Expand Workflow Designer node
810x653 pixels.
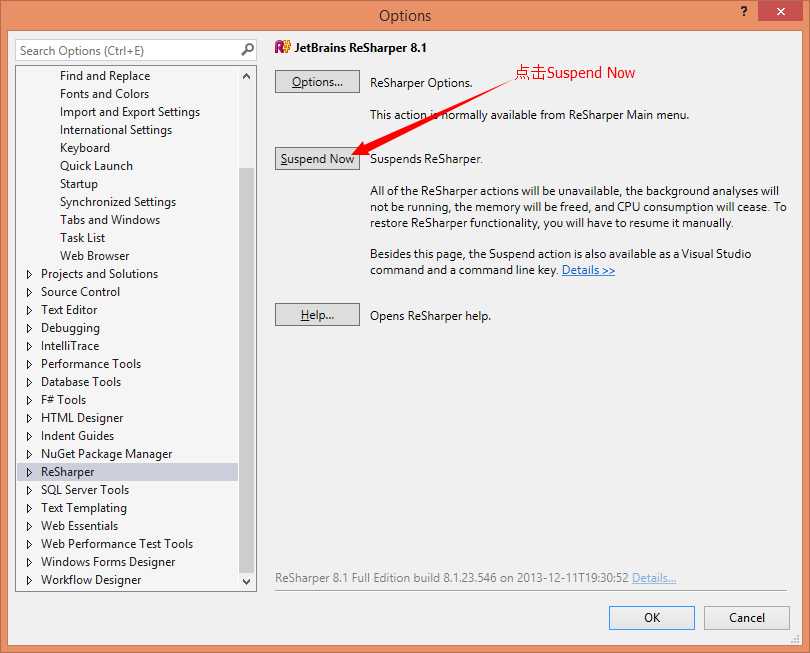click(x=29, y=580)
